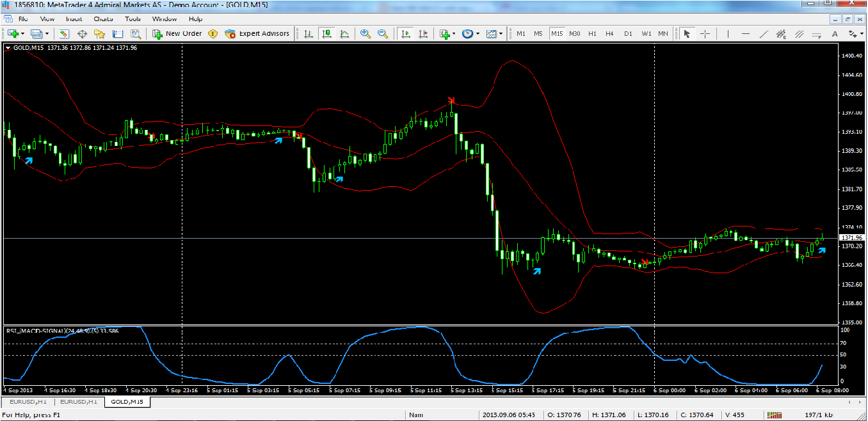Select the trendline drawing tool
The height and width of the screenshot is (421, 868).
764,33
